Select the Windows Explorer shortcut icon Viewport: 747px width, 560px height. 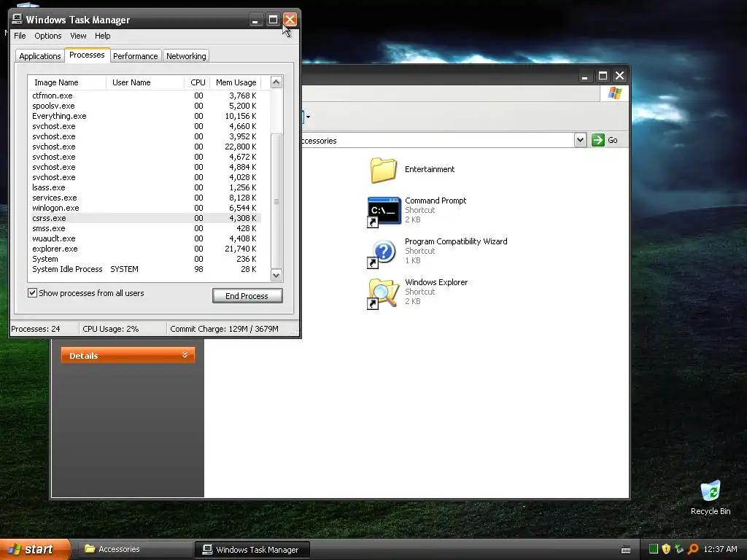384,294
